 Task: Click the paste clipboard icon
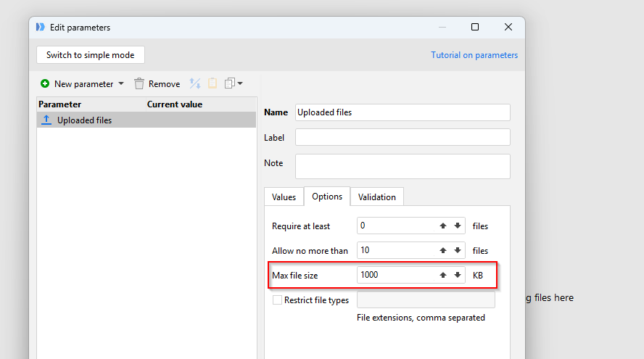point(212,84)
